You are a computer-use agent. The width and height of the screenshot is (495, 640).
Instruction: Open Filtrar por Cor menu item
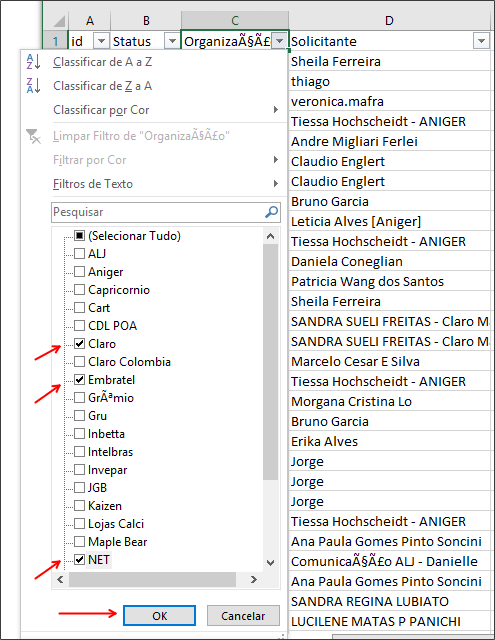153,160
